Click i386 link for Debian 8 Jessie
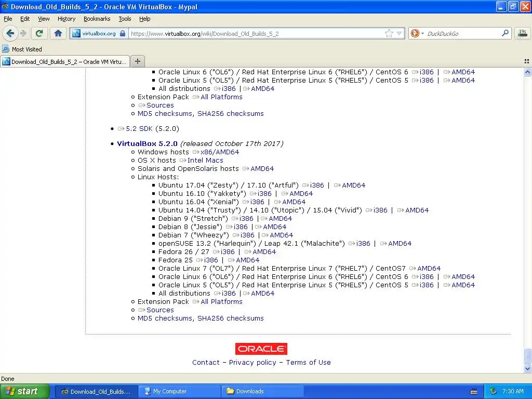Viewport: 532px width, 399px height. pos(241,227)
